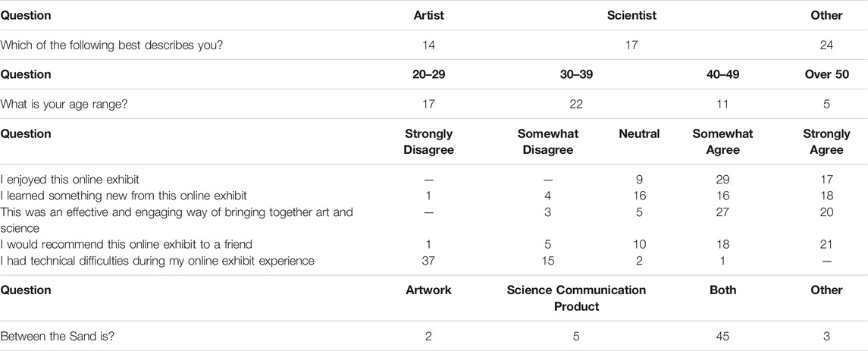The width and height of the screenshot is (868, 351).
Task: Click the Strongly Disagree column header
Action: tap(428, 142)
